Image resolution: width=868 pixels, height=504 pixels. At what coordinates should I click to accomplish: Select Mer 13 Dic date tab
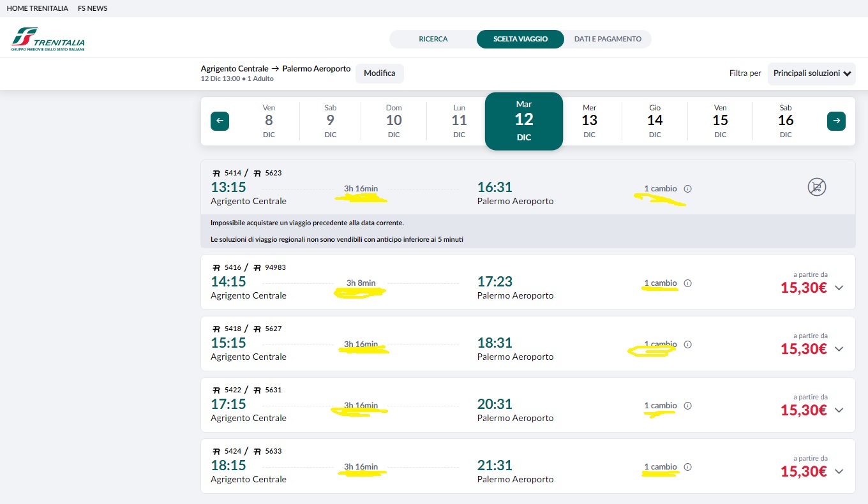(590, 121)
